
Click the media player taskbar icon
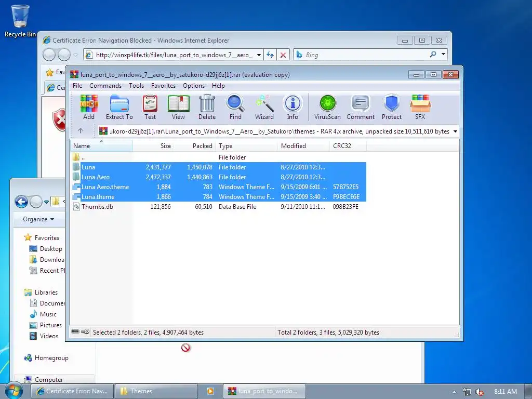point(210,391)
